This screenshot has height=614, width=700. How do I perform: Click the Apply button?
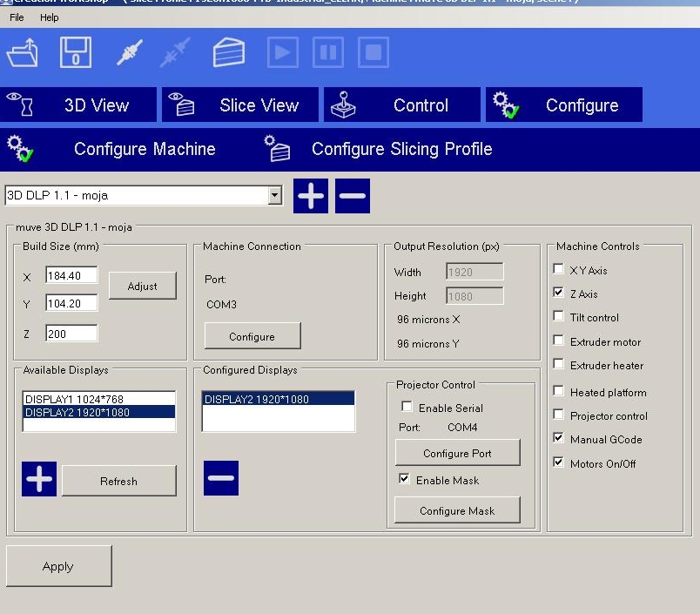click(x=58, y=566)
